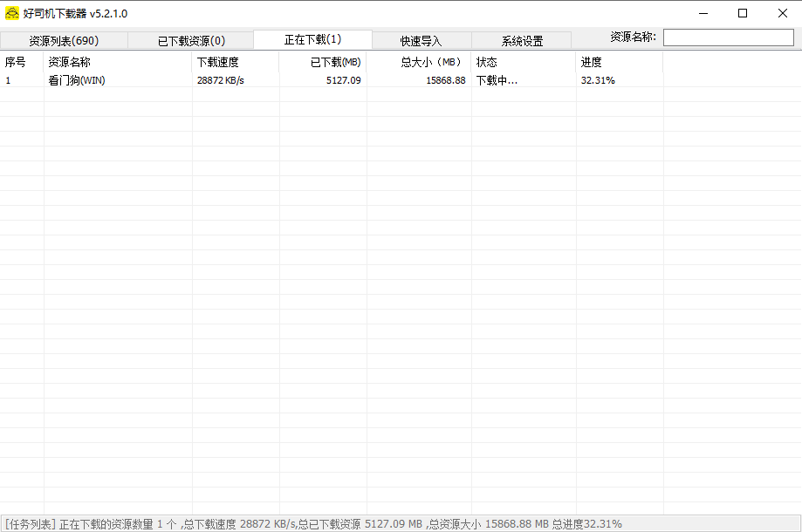Open the 资源列表(690) tab

[x=64, y=40]
